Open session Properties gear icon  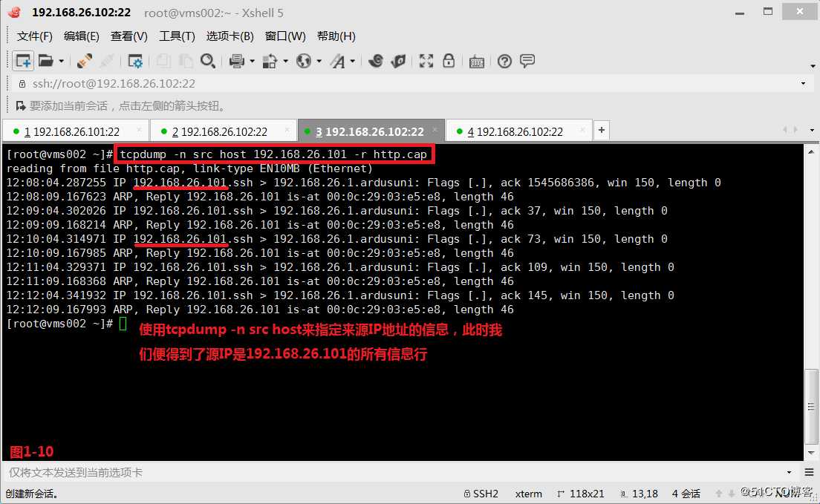(x=135, y=61)
